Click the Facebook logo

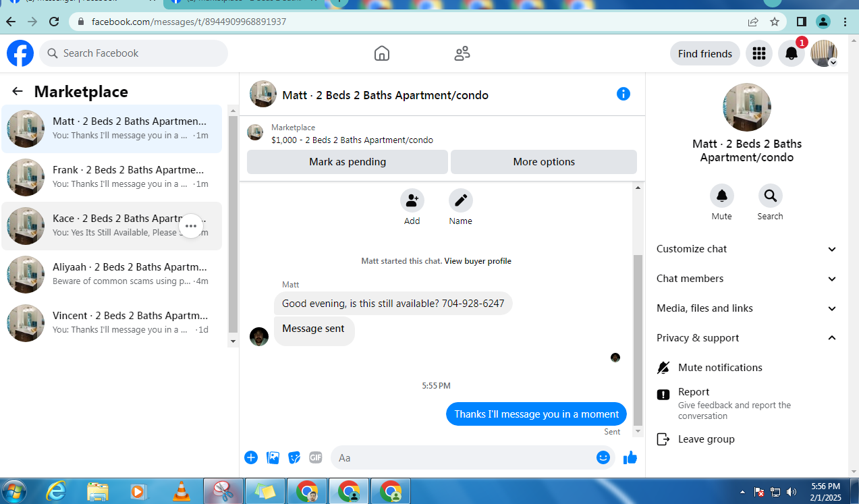coord(20,53)
